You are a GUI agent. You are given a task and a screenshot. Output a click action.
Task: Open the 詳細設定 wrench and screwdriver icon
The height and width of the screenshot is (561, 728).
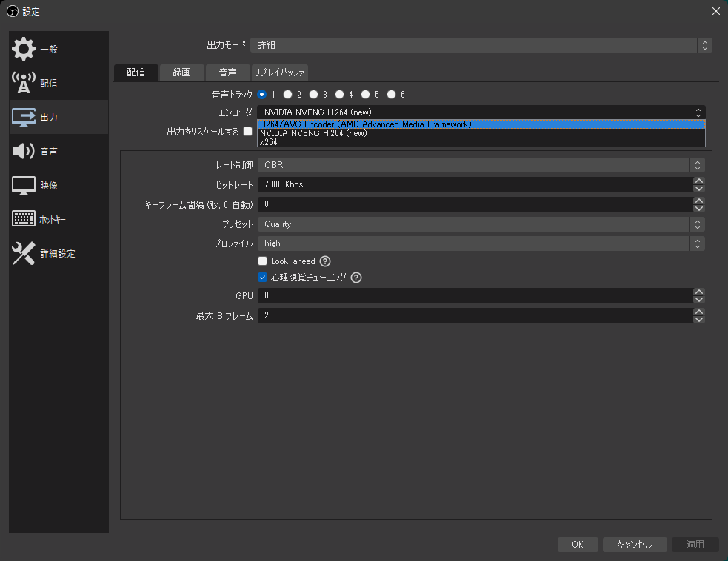click(x=24, y=253)
